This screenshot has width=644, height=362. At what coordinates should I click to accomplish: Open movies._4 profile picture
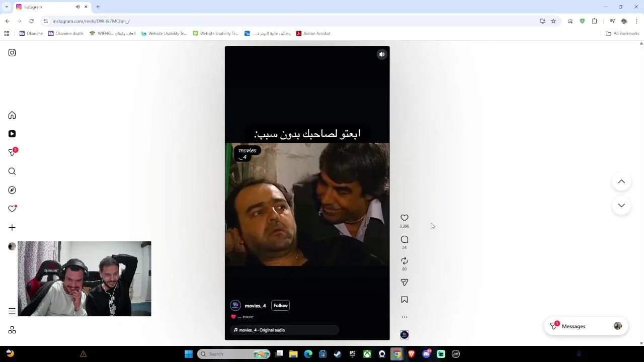pos(235,306)
